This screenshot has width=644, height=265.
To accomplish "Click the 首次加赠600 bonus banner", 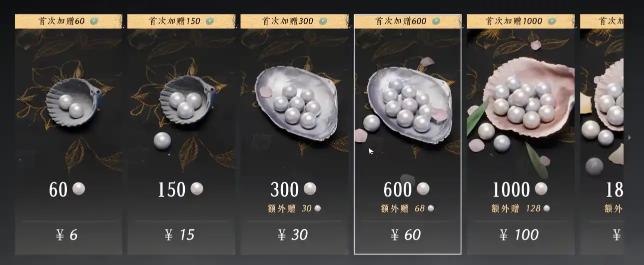I will click(x=408, y=21).
